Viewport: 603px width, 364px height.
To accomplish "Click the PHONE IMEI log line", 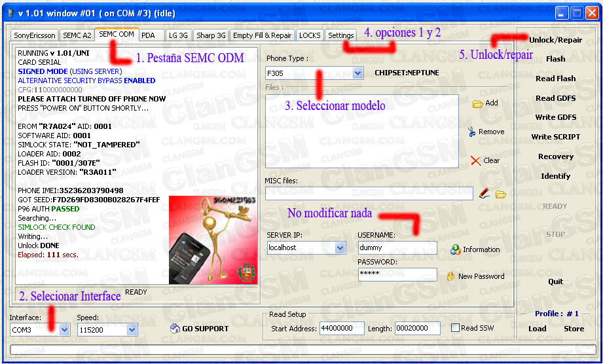I will [70, 191].
